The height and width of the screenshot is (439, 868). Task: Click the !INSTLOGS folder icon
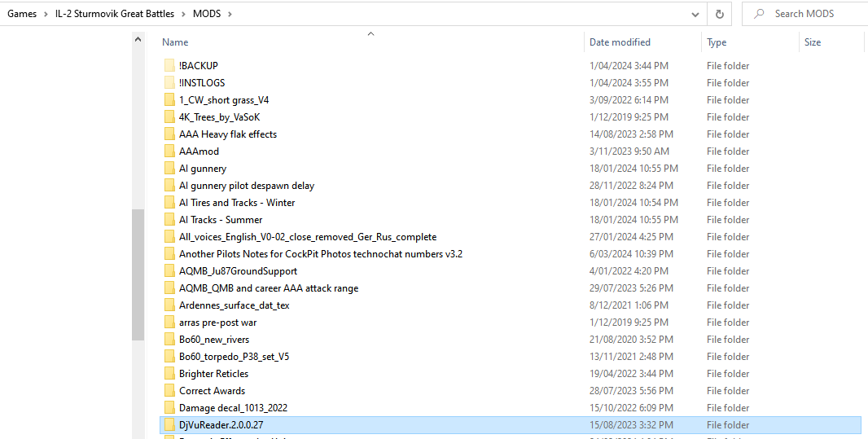pos(169,83)
